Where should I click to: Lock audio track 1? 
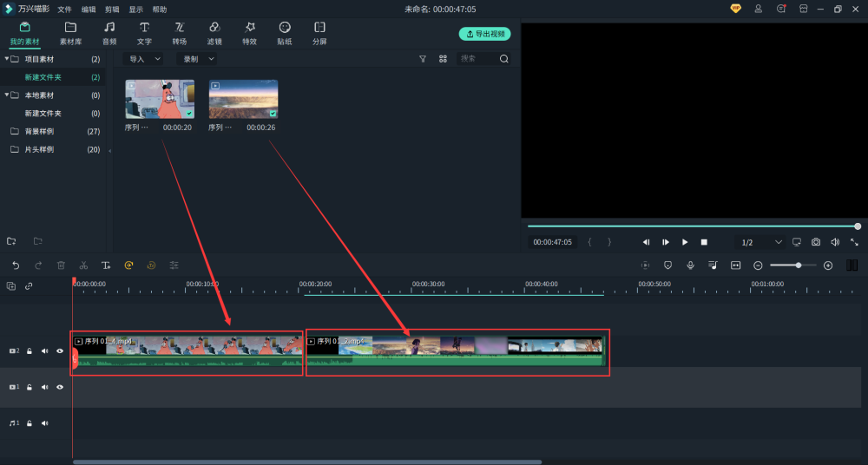30,423
